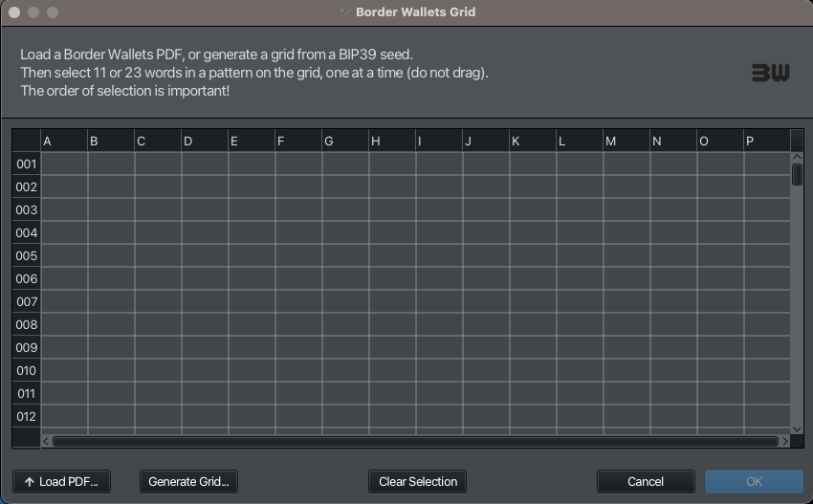Select column header E
Image resolution: width=813 pixels, height=504 pixels.
(x=252, y=141)
